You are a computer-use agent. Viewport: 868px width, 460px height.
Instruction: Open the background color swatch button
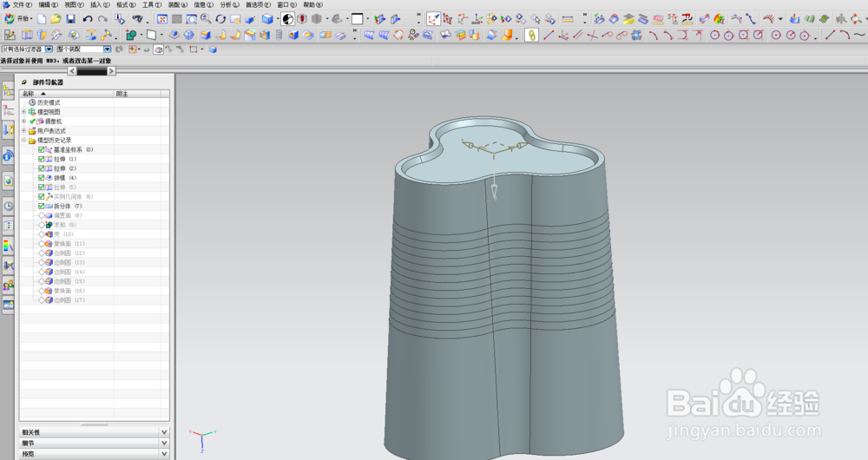[358, 19]
